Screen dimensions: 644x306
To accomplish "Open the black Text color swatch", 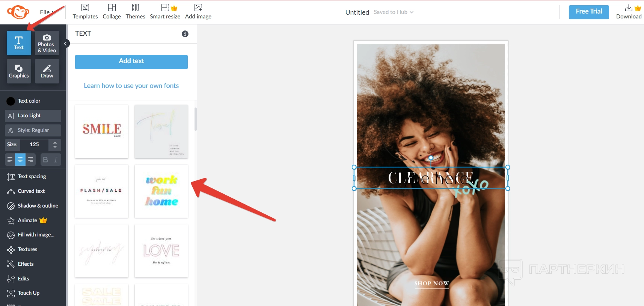I will tap(11, 101).
